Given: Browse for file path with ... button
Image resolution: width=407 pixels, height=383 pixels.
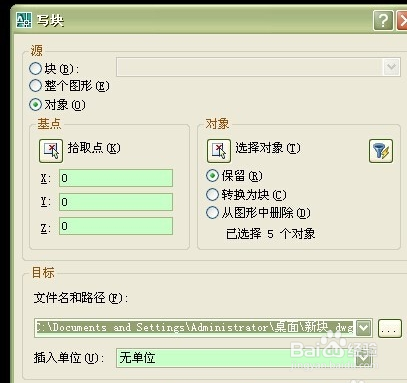Looking at the screenshot, I should coord(390,328).
